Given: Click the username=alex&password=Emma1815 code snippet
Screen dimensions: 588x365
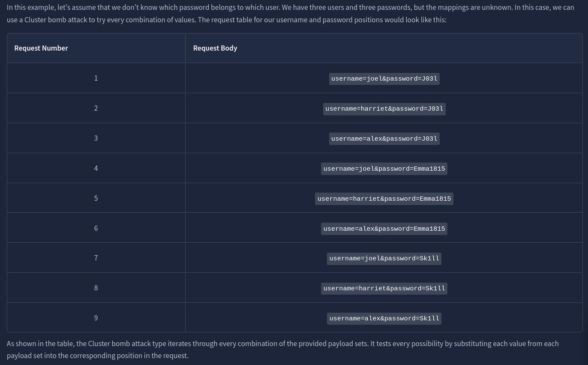Looking at the screenshot, I should (384, 229).
